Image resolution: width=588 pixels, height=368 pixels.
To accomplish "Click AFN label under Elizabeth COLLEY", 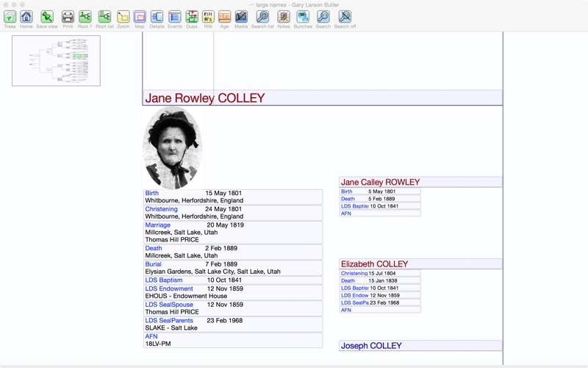I will tap(346, 310).
